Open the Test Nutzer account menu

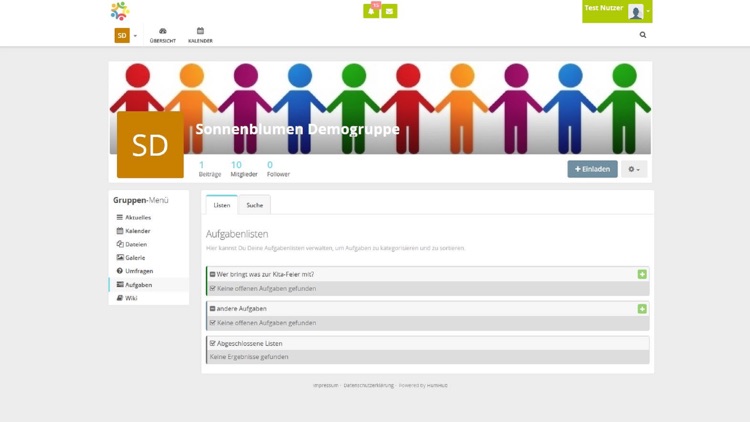click(617, 11)
